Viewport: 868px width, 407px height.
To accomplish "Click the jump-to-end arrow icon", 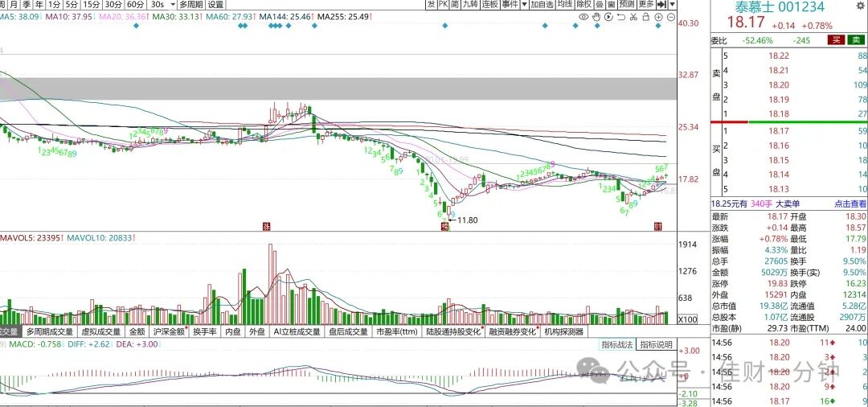I will tap(661, 5).
